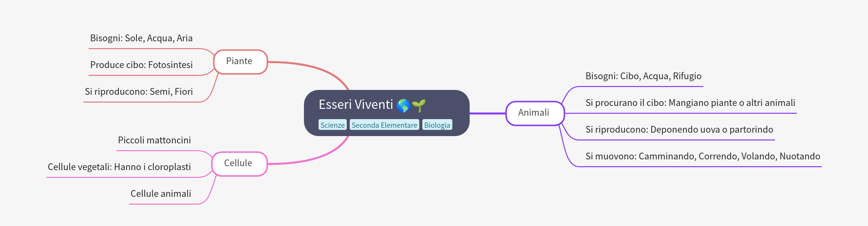Select 'Bisogni: Sole, Acqua, Aria' leaf

point(141,38)
